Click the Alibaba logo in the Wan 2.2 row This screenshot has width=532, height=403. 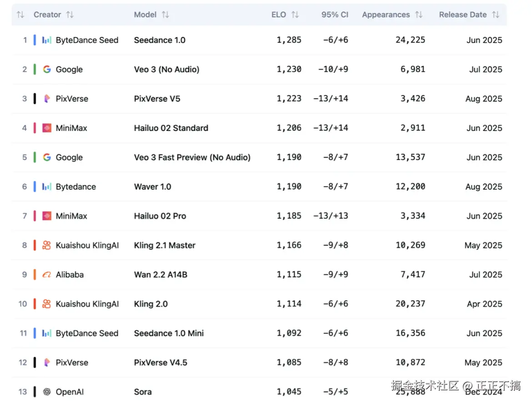click(x=47, y=275)
